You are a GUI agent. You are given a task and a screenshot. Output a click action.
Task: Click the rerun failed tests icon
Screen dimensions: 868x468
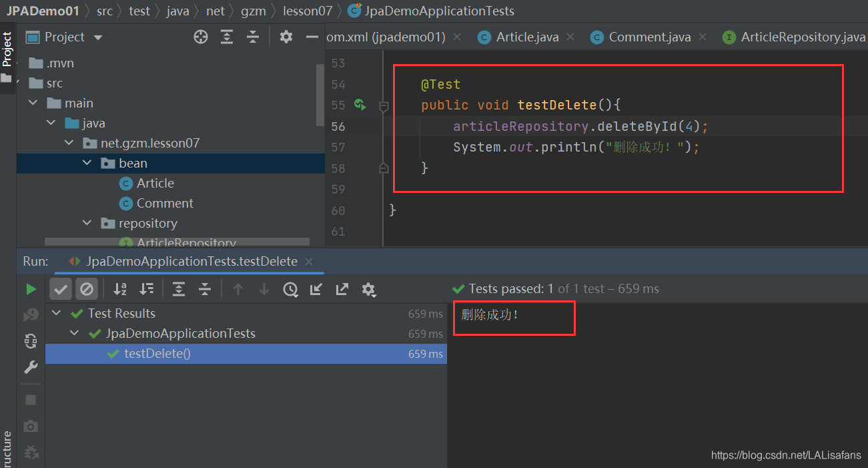pos(31,315)
